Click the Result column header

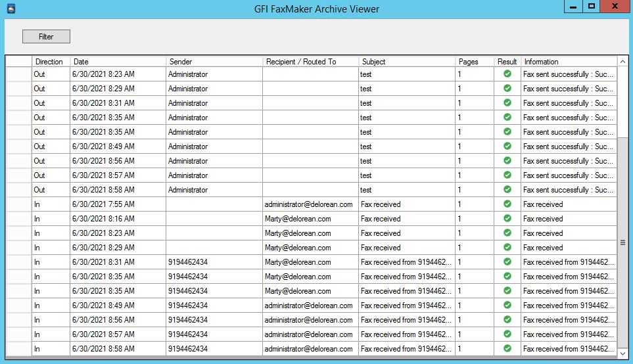pos(507,61)
